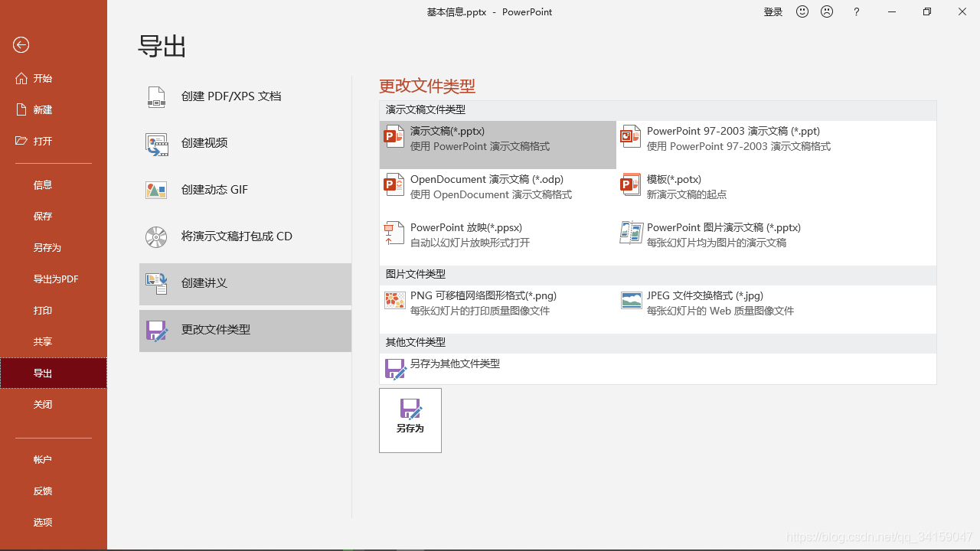The height and width of the screenshot is (551, 980).
Task: Restore down the PowerPoint window
Action: tap(927, 11)
